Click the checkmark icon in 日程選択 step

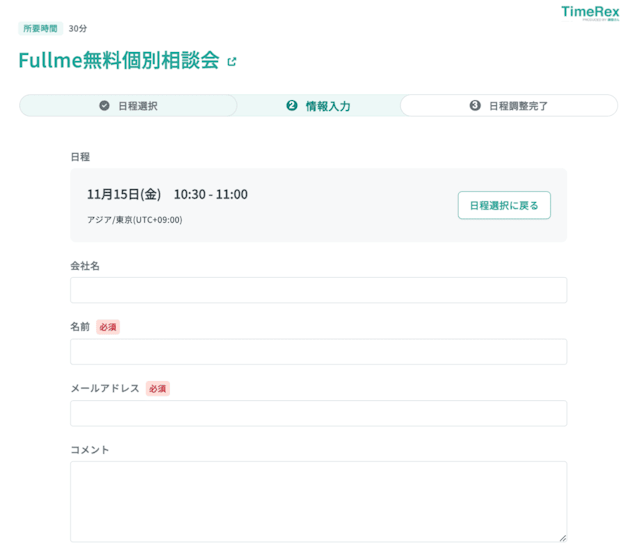click(104, 106)
